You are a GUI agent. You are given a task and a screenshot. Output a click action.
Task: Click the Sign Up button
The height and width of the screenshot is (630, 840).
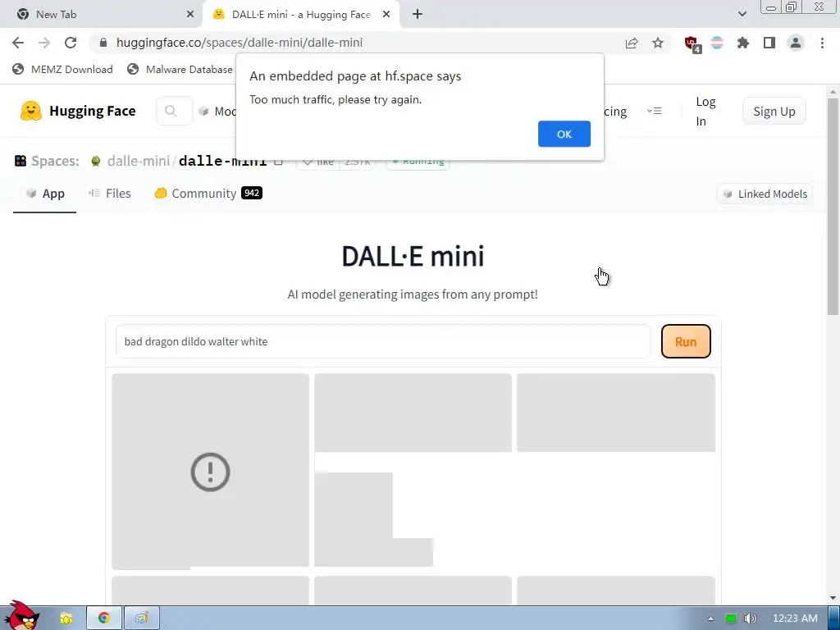[774, 112]
